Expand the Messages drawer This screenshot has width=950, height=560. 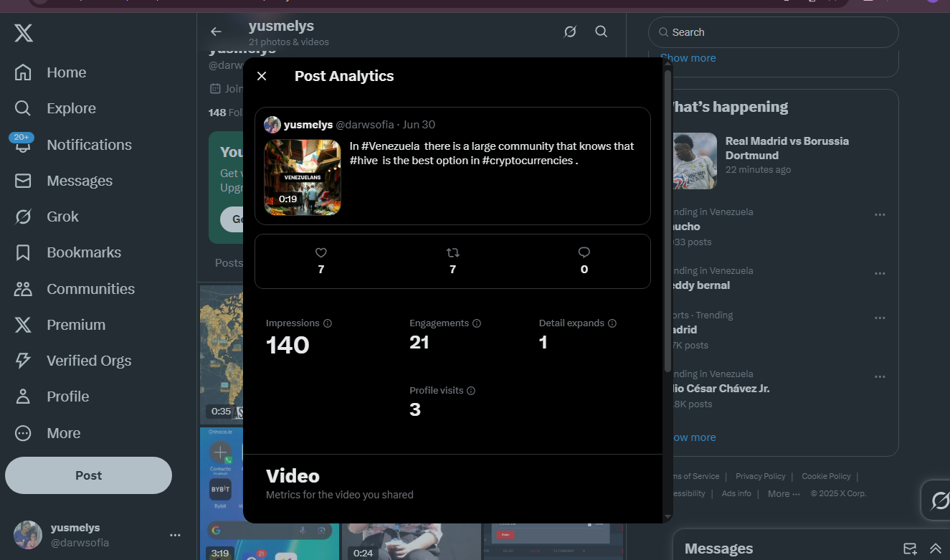(x=935, y=549)
